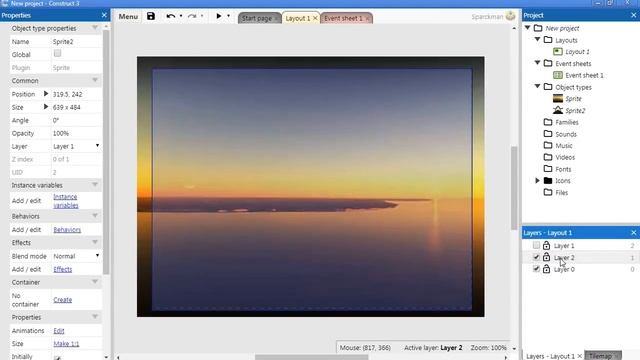Switch to the Layout 1 tab

tap(298, 18)
